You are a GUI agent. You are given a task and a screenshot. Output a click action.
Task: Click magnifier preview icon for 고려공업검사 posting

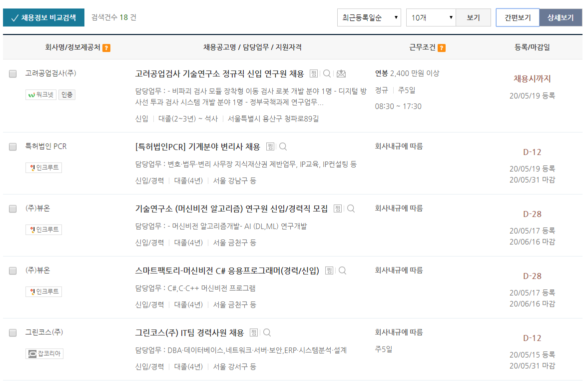pyautogui.click(x=327, y=73)
